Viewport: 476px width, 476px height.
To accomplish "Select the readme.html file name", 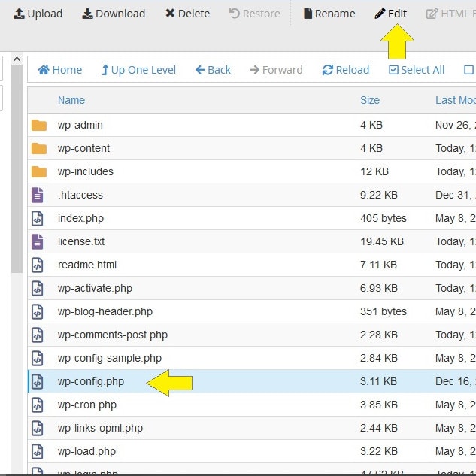I will [87, 265].
